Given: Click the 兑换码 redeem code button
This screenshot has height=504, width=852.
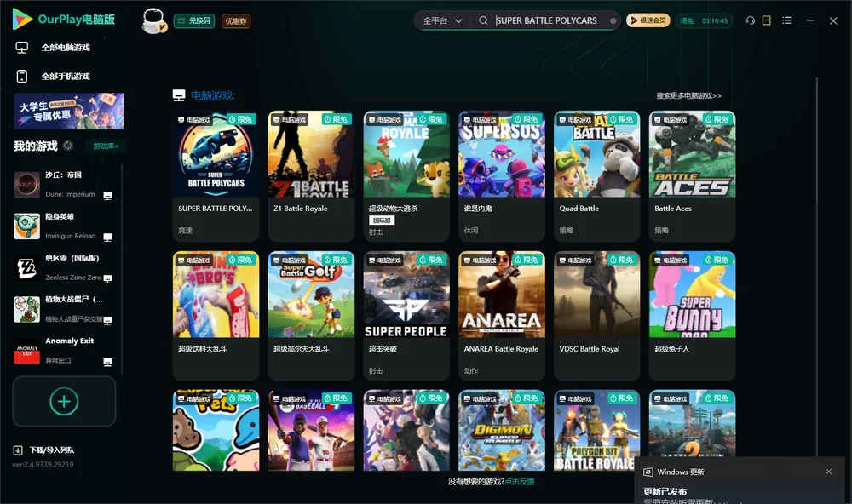Looking at the screenshot, I should [x=194, y=21].
